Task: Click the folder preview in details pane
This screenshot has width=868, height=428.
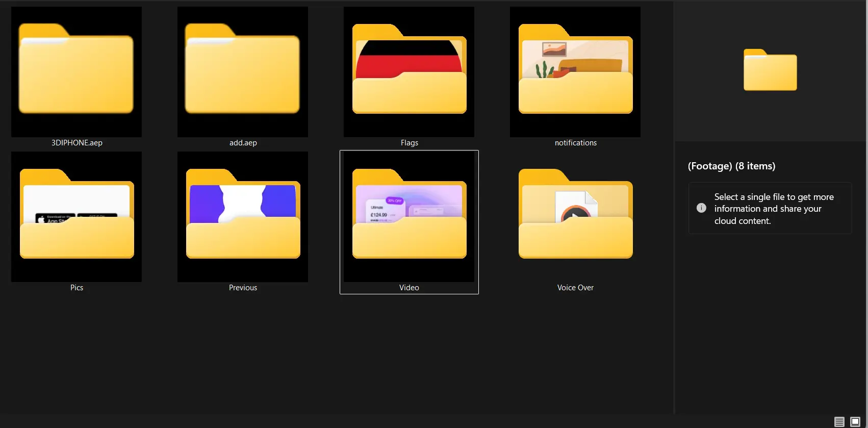Action: (770, 70)
